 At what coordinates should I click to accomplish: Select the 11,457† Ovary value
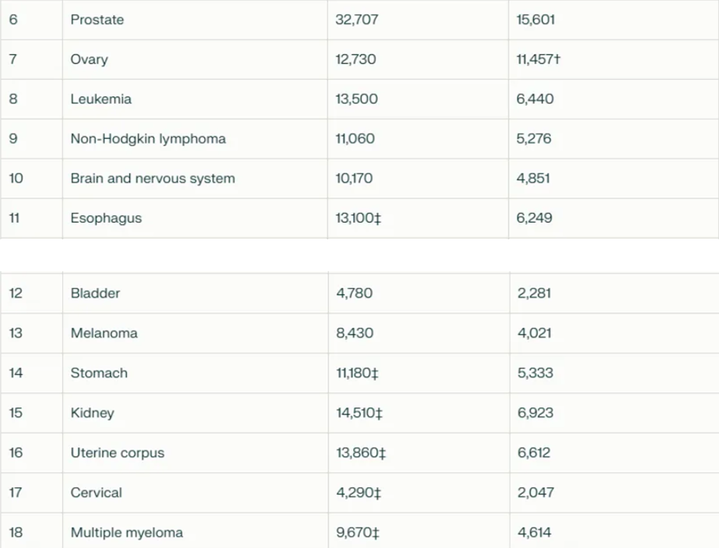(x=538, y=60)
